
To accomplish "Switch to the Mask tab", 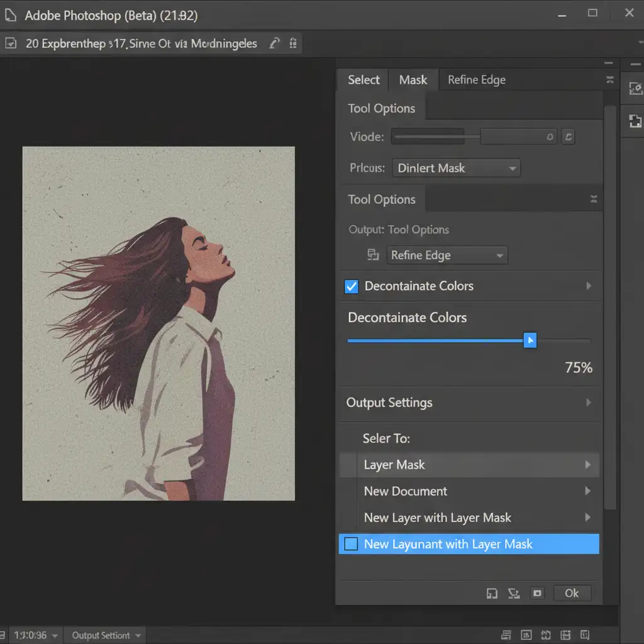I will tap(413, 80).
